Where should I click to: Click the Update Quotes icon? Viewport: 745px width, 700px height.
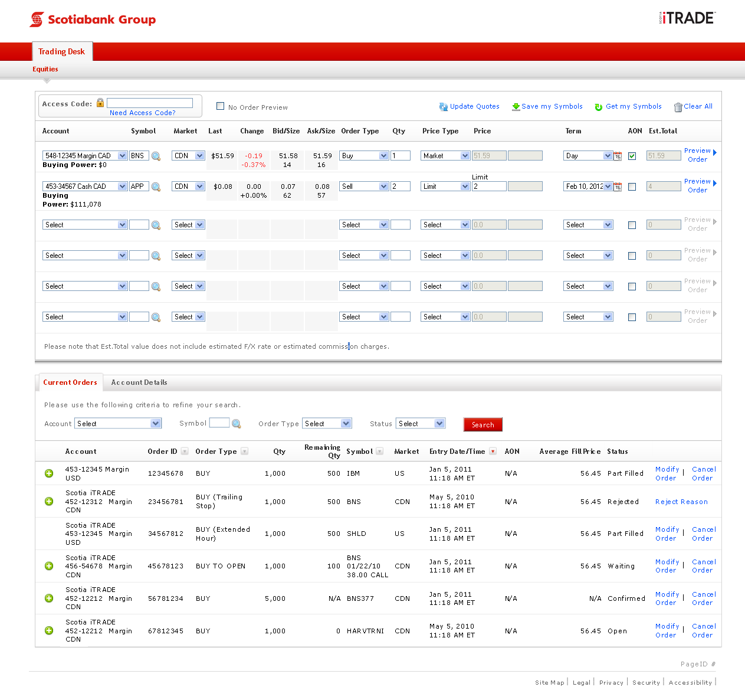pos(443,107)
